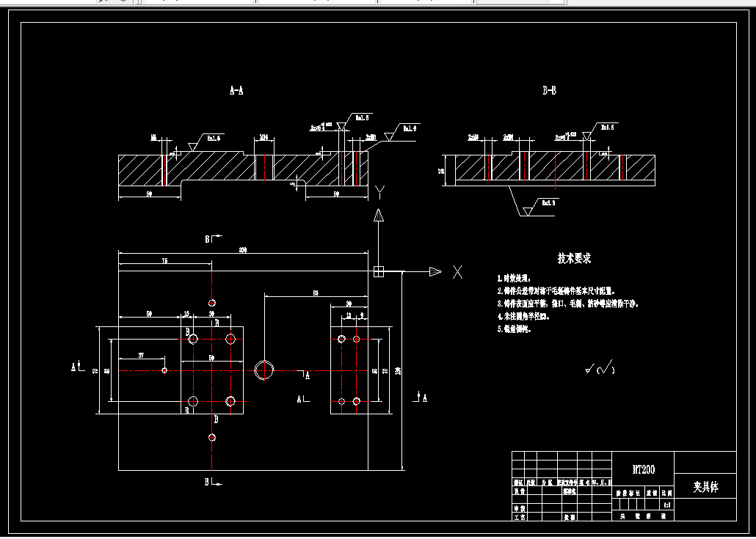Select technical note line numbered 2
Screen dimensions: 756x539
click(x=556, y=291)
